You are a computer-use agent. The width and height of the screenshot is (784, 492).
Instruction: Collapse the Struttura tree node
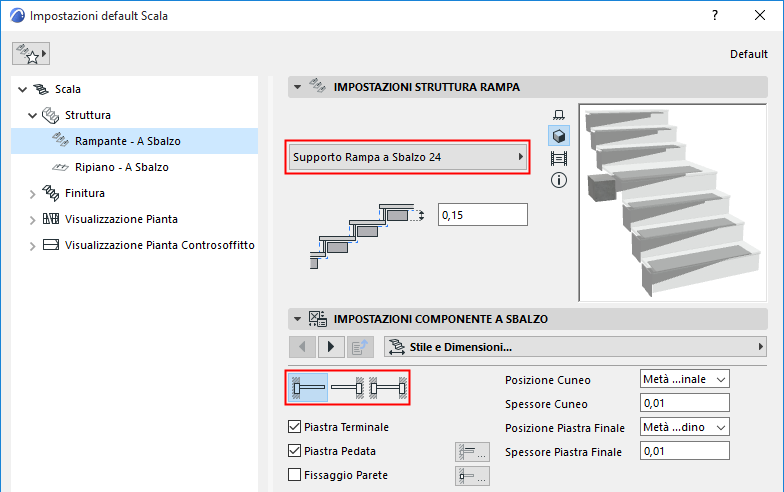tap(32, 116)
